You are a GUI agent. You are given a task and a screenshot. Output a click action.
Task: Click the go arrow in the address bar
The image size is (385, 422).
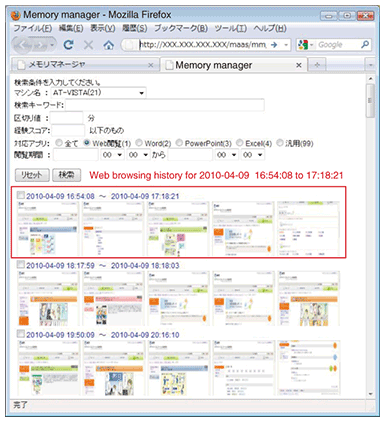click(x=274, y=44)
